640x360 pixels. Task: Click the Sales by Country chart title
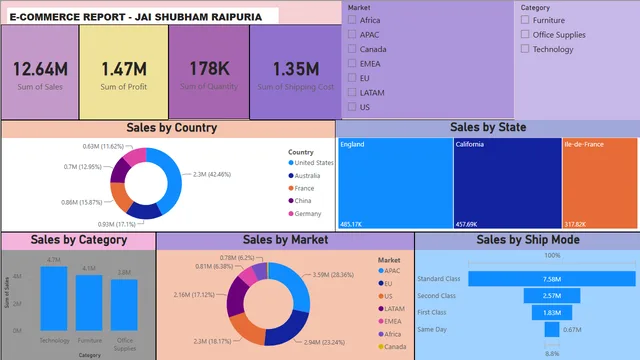(171, 128)
